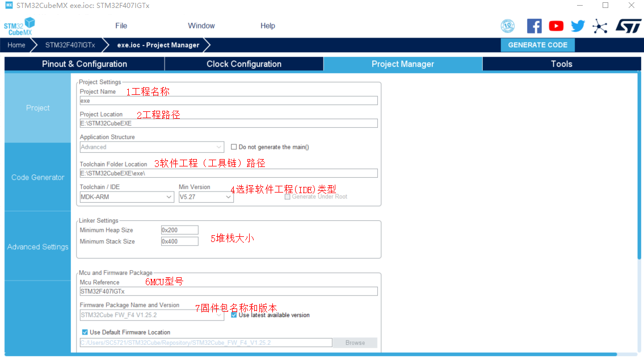Click the Project Name input field
Viewport: 644px width, 359px height.
[229, 101]
